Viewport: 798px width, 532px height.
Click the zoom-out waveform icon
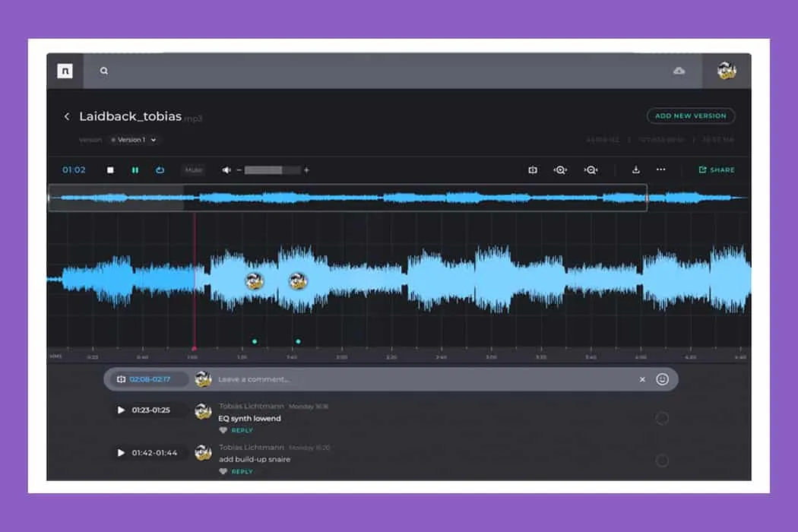591,169
